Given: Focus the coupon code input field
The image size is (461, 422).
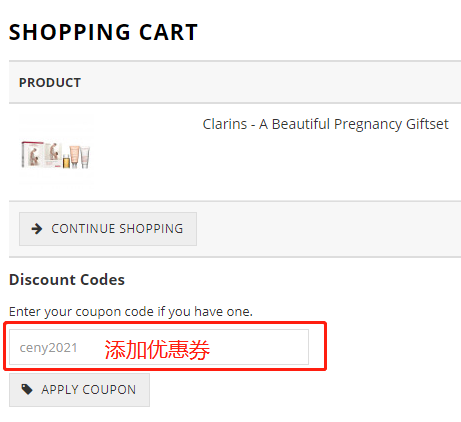Looking at the screenshot, I should coord(159,347).
